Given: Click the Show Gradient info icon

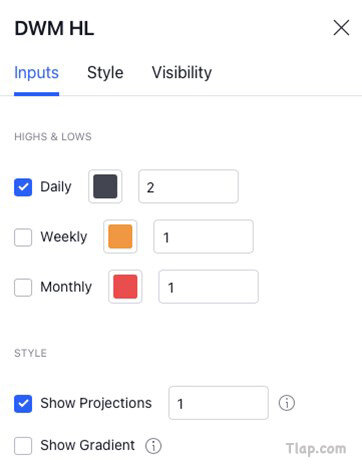Looking at the screenshot, I should [x=153, y=446].
